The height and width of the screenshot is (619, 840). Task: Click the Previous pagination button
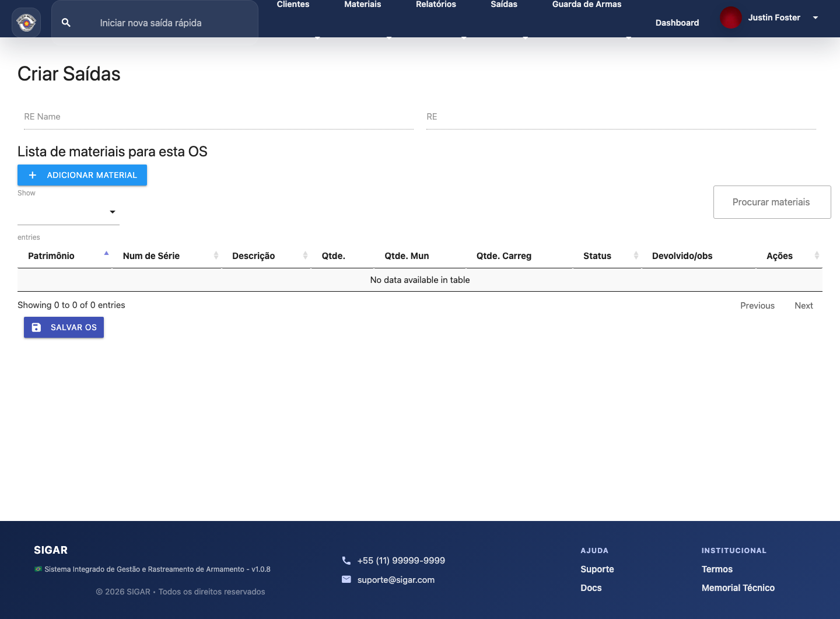(x=757, y=306)
